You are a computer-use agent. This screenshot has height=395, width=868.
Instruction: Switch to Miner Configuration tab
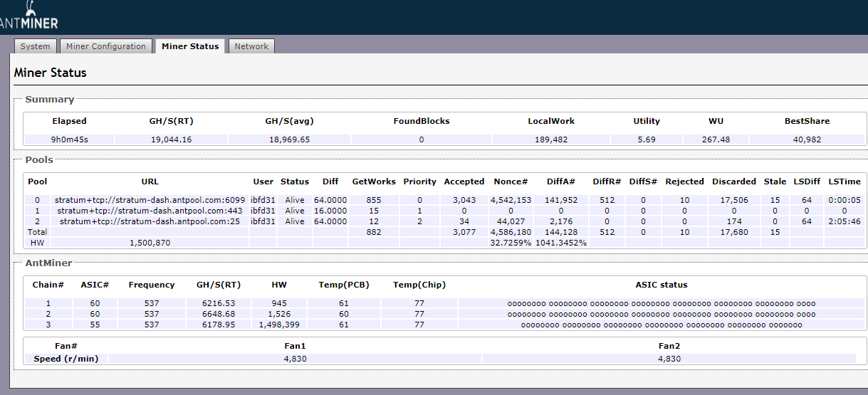coord(105,46)
